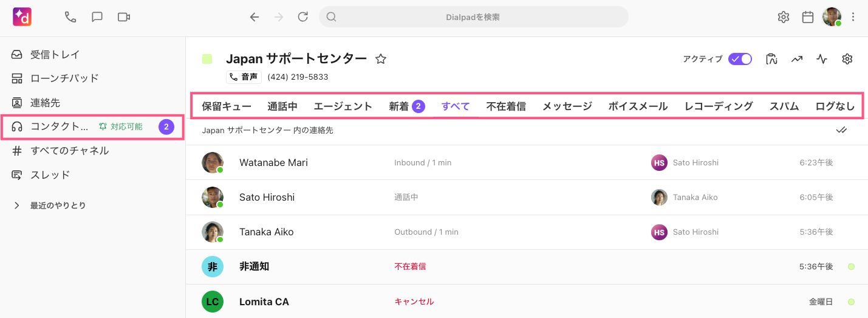This screenshot has width=868, height=318.
Task: Open the activity pulse monitor icon
Action: pyautogui.click(x=822, y=59)
